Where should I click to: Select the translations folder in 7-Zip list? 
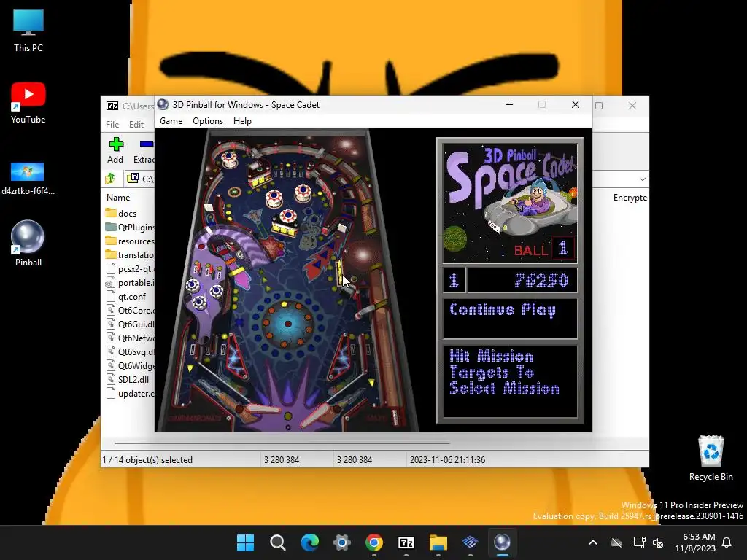tap(128, 254)
